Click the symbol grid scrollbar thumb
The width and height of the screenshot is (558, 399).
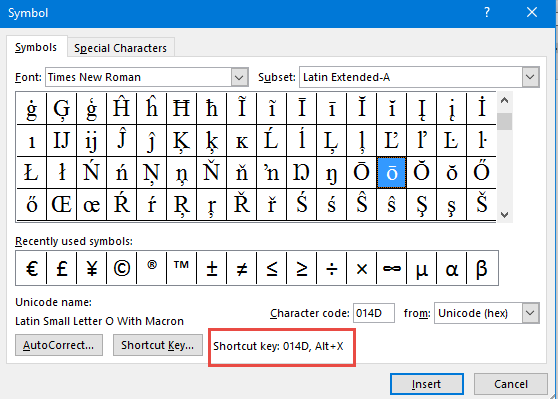pyautogui.click(x=504, y=122)
